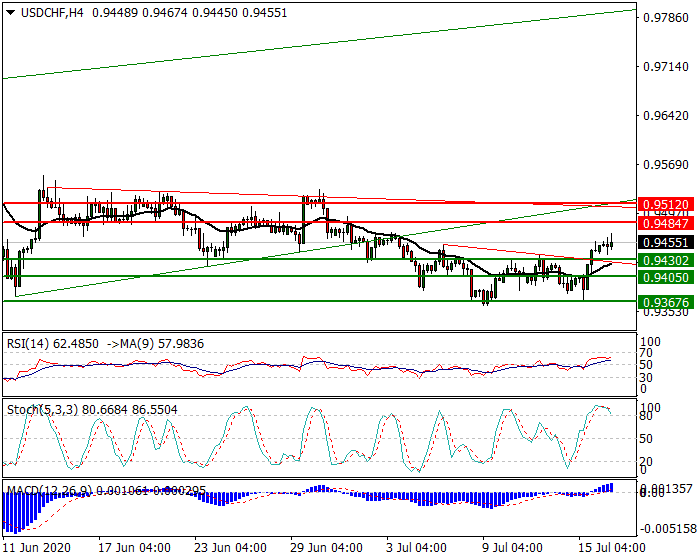The image size is (700, 560).
Task: Click the 15 Jul 04:00 date label
Action: (x=612, y=547)
